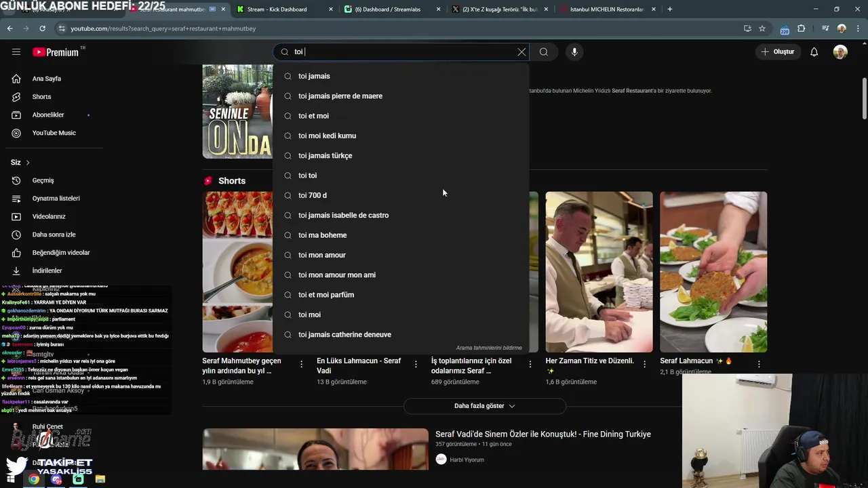Select 'toi ma boheme' suggestion
The width and height of the screenshot is (868, 488).
[x=401, y=235]
